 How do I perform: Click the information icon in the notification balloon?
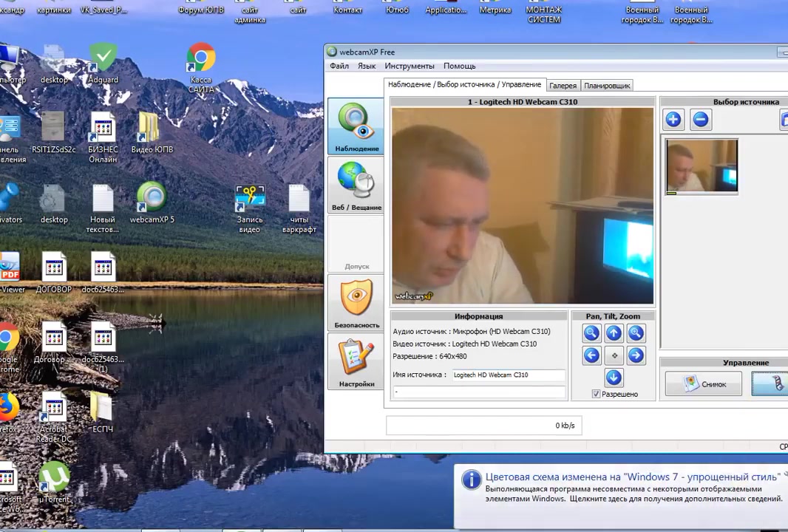pyautogui.click(x=472, y=480)
